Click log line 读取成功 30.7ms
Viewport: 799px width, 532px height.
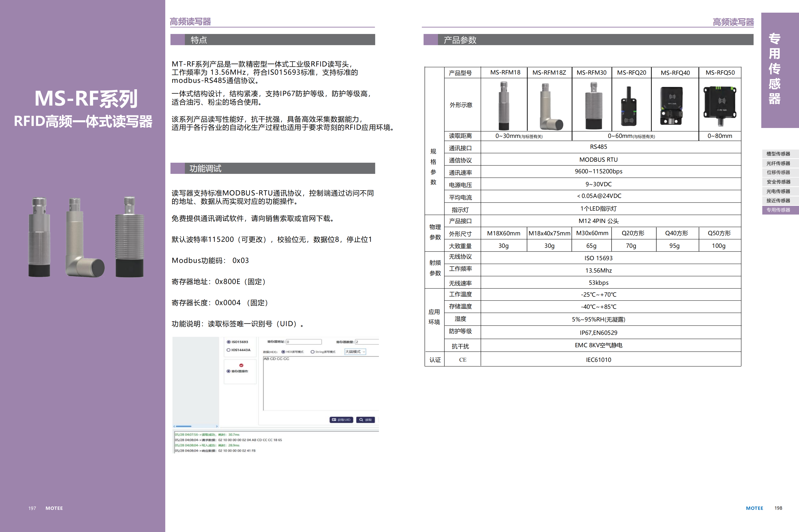pyautogui.click(x=207, y=435)
